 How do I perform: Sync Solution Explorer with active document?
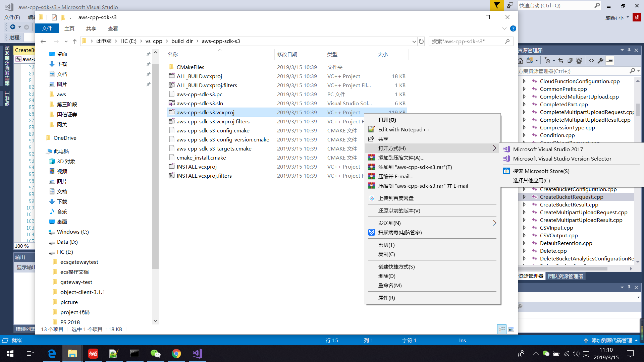(561, 61)
